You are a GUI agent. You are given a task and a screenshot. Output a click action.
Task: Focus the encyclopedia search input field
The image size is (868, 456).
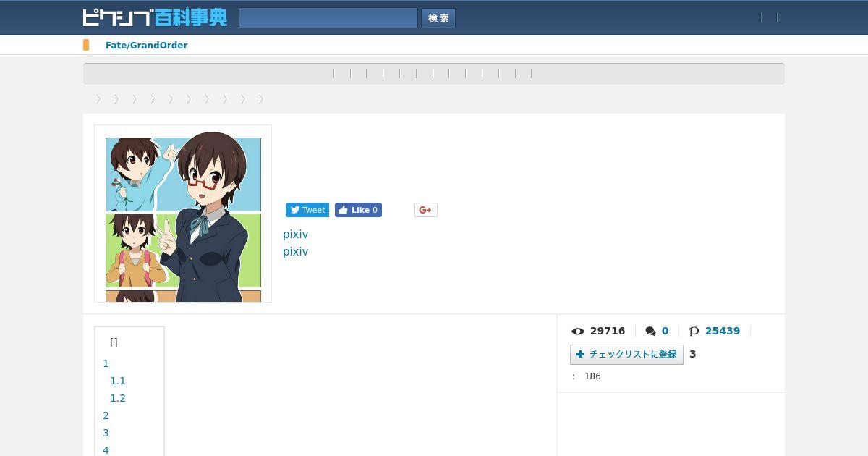(x=328, y=18)
